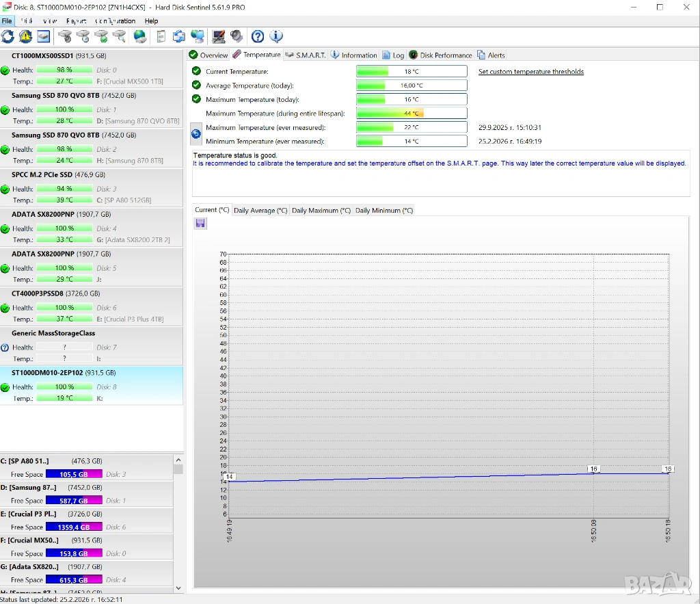This screenshot has width=700, height=604.
Task: Switch to the Alerts tab
Action: coord(492,55)
